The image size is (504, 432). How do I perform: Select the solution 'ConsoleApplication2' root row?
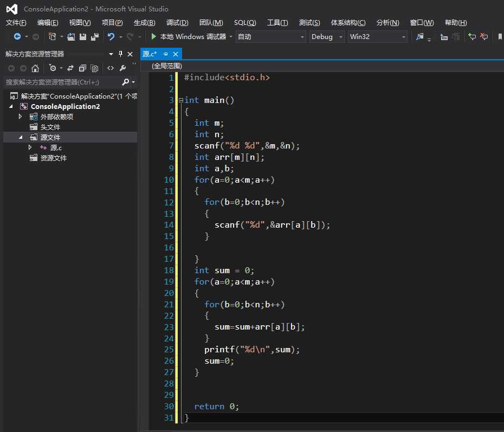[x=74, y=96]
